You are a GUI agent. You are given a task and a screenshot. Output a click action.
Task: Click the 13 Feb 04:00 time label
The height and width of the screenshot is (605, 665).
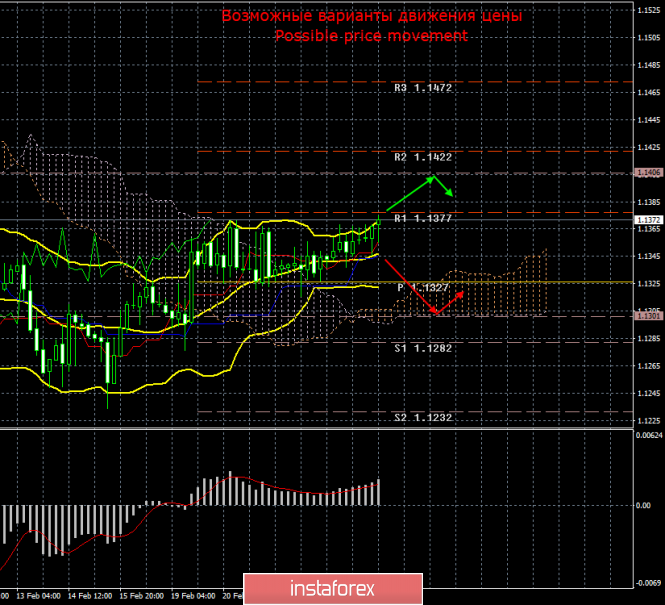pos(38,596)
